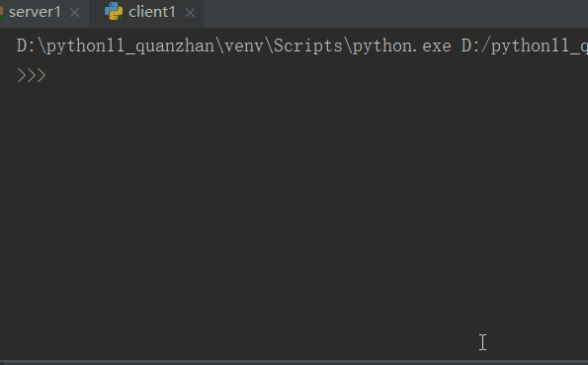Click the empty tab strip beside client1
Viewport: 588px width, 365px height.
click(x=395, y=13)
